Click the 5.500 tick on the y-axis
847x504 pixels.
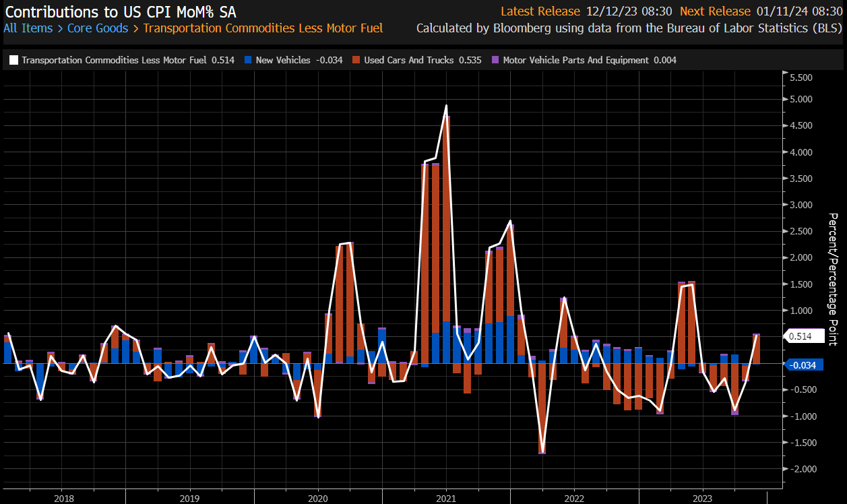pyautogui.click(x=801, y=78)
